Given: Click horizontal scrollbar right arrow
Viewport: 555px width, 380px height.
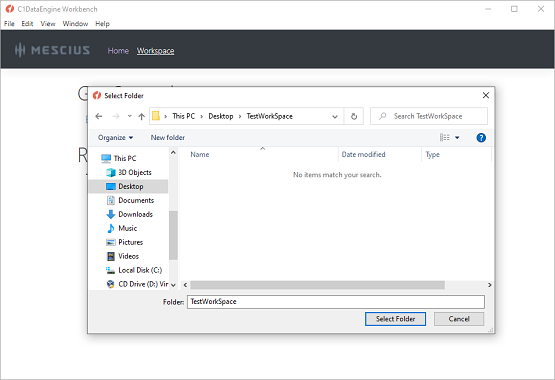Looking at the screenshot, I should 490,285.
